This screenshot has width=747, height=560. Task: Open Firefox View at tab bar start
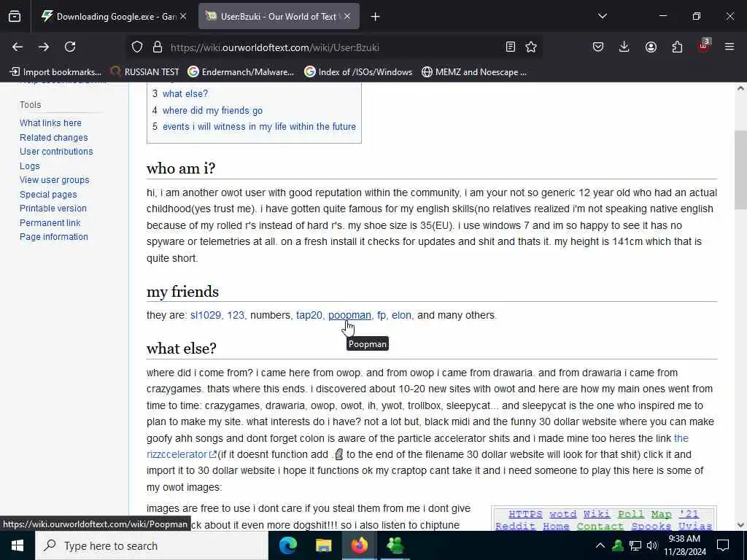pyautogui.click(x=15, y=16)
